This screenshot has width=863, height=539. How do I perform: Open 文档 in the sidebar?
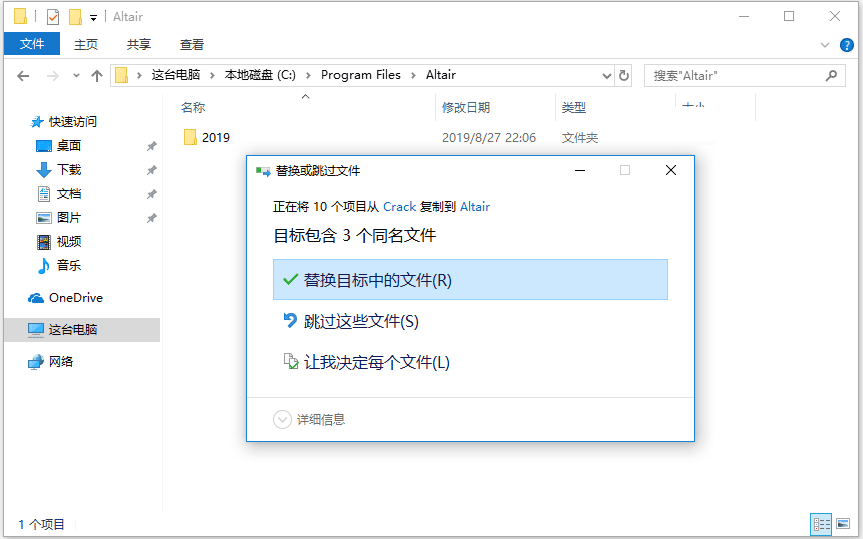[69, 194]
